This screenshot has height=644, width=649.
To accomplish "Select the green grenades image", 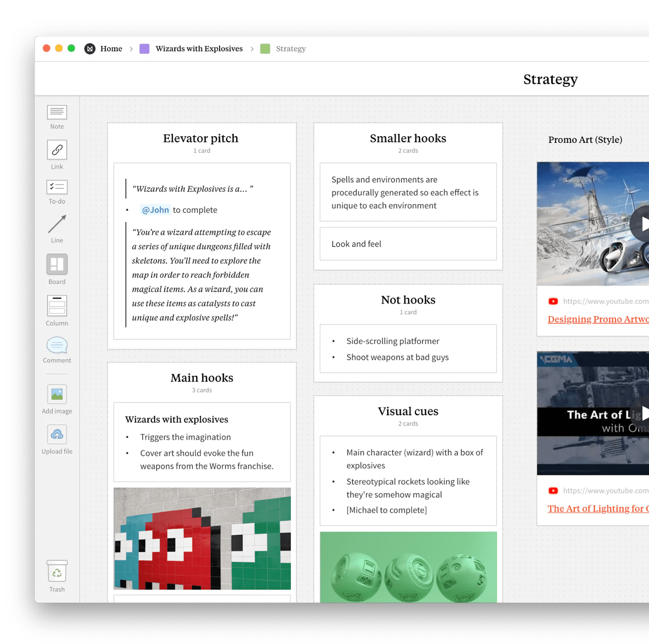I will click(408, 569).
